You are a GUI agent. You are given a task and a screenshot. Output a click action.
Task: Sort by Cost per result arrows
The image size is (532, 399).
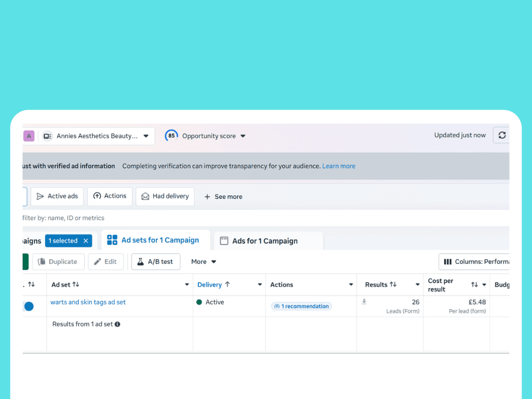(474, 285)
